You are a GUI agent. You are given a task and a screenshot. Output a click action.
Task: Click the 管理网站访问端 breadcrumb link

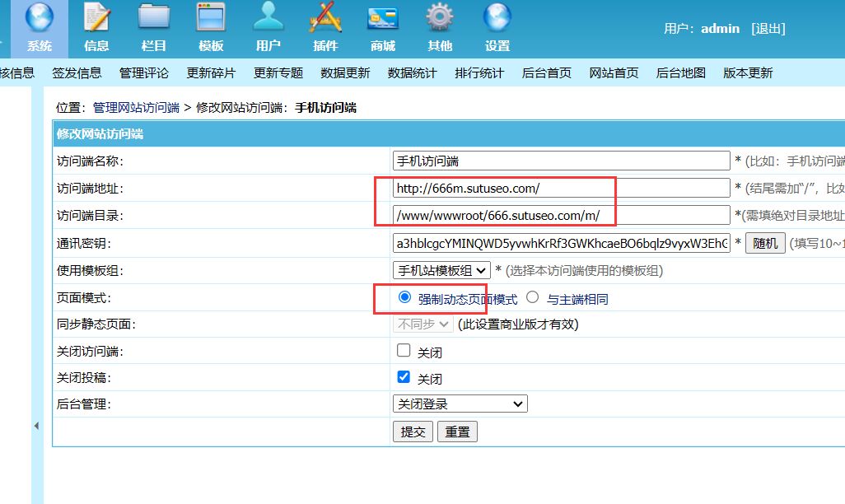coord(137,108)
